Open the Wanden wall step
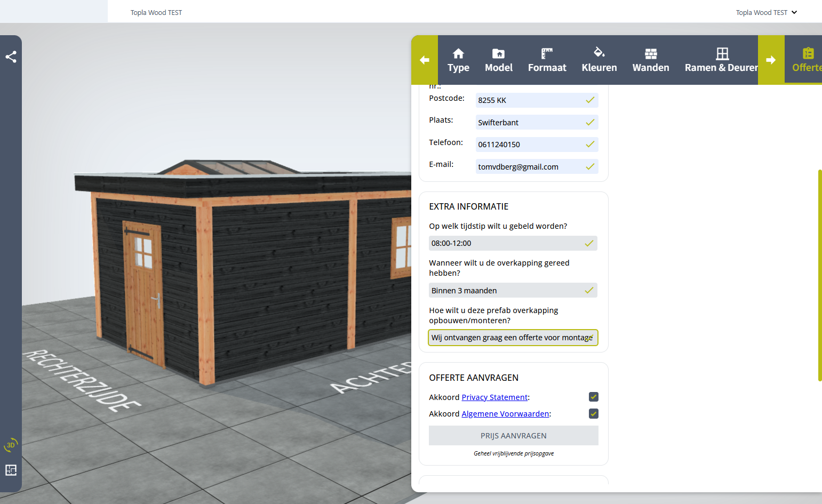 pos(651,60)
